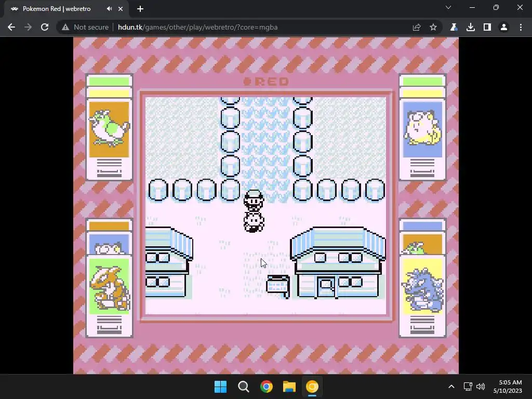Screen dimensions: 532x399
Task: Bookmark this page with the star
Action: (x=433, y=27)
